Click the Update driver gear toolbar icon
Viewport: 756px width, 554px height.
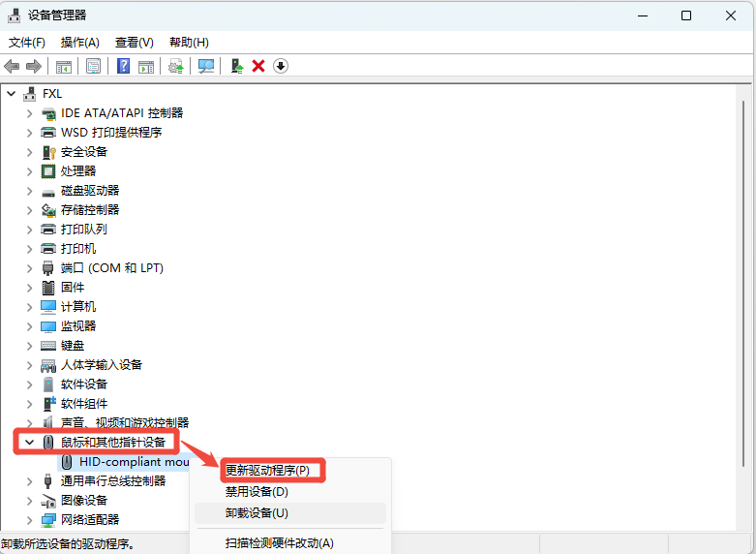click(175, 66)
